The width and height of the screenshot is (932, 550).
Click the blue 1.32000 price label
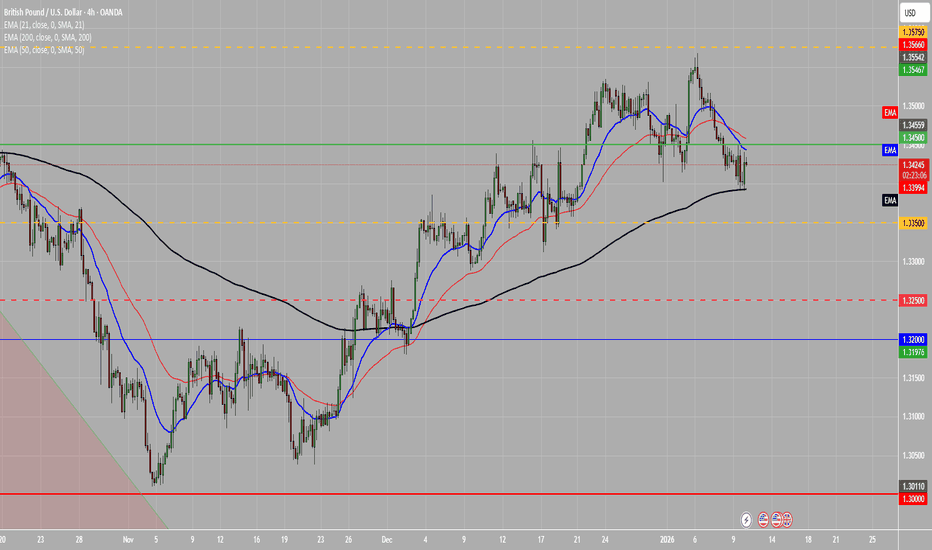click(x=913, y=340)
